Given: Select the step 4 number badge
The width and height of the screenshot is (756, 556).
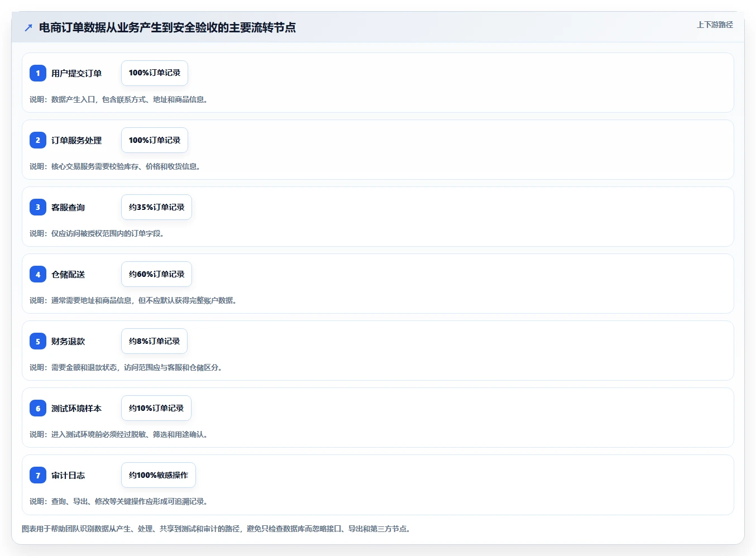Looking at the screenshot, I should [38, 274].
